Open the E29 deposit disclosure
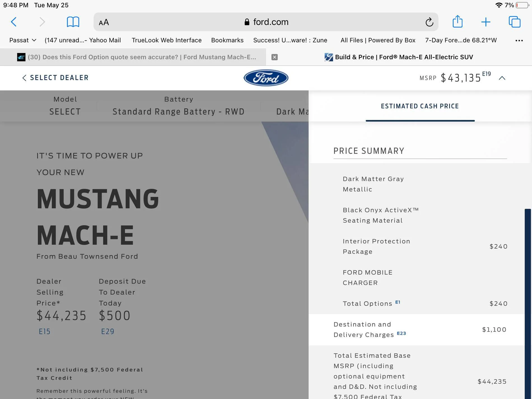 [x=108, y=332]
